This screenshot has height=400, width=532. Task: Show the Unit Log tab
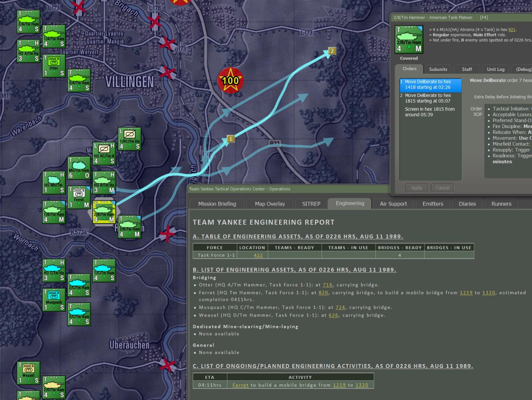pos(496,69)
